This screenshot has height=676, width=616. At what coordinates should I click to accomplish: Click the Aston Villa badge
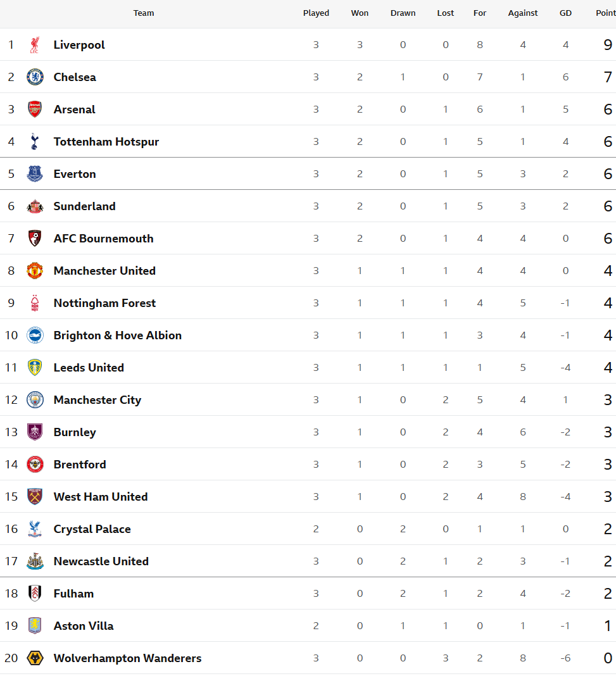pyautogui.click(x=35, y=626)
